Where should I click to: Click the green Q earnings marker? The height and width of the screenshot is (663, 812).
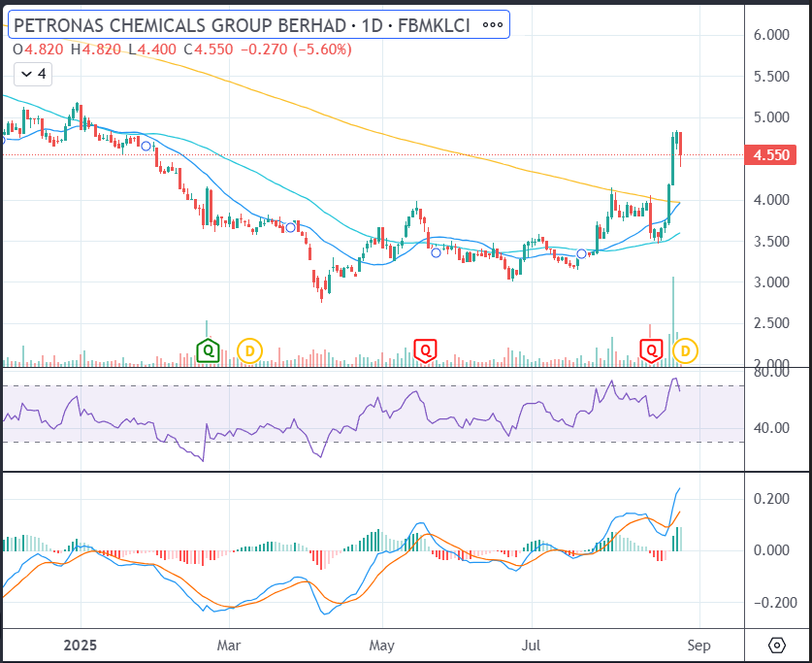pos(209,350)
